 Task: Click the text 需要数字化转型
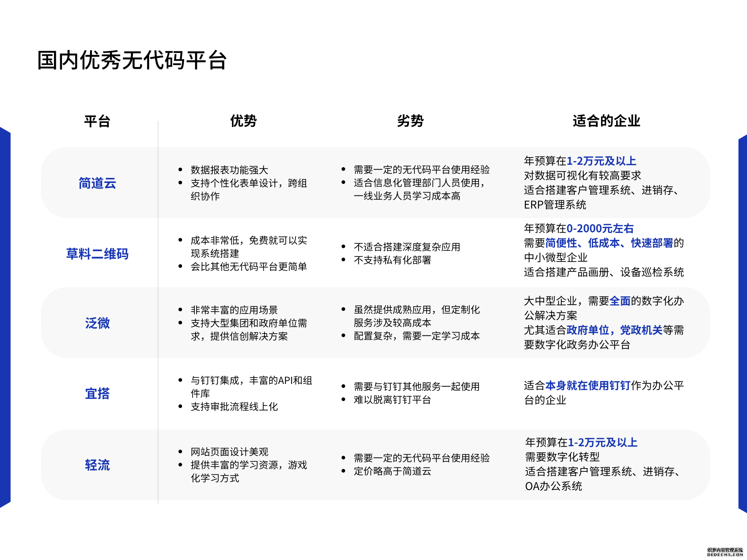562,457
